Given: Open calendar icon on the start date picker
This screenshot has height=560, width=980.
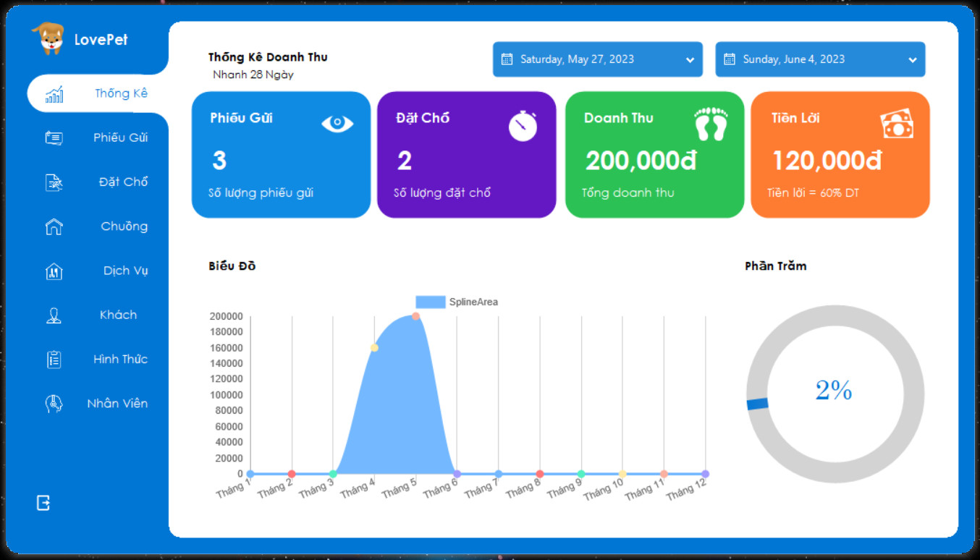Looking at the screenshot, I should pos(507,59).
